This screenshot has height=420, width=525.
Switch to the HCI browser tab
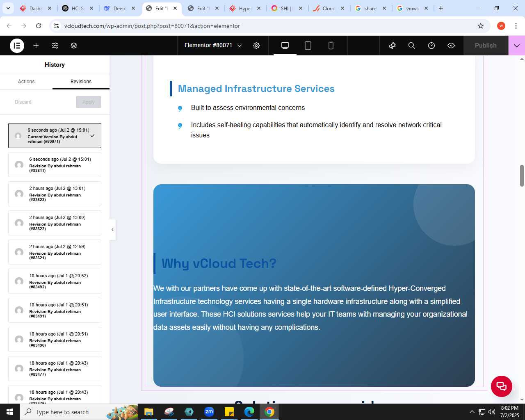point(77,8)
